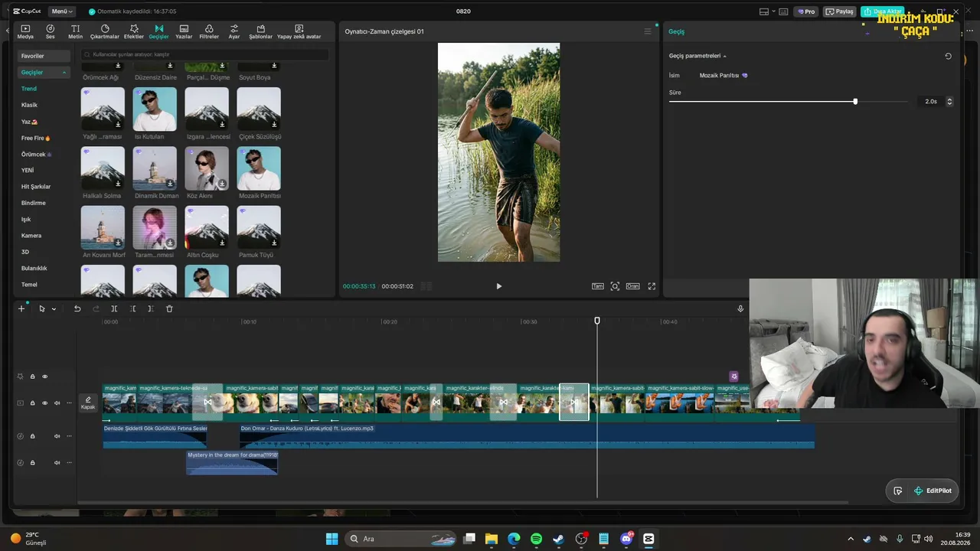Adjust the Süre duration stepper arrows

pyautogui.click(x=949, y=101)
